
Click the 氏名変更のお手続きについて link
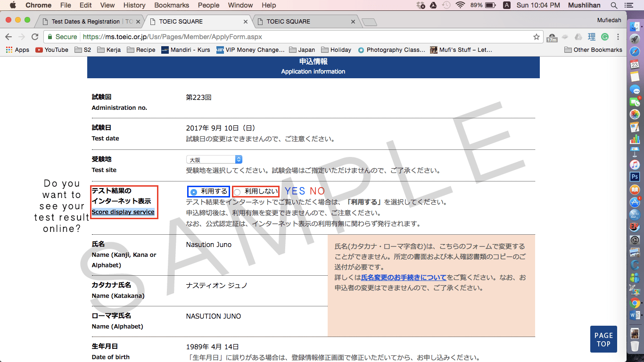(x=404, y=278)
